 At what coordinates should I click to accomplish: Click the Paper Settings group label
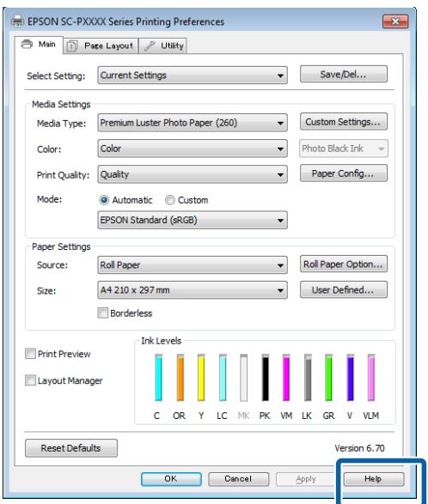[61, 247]
